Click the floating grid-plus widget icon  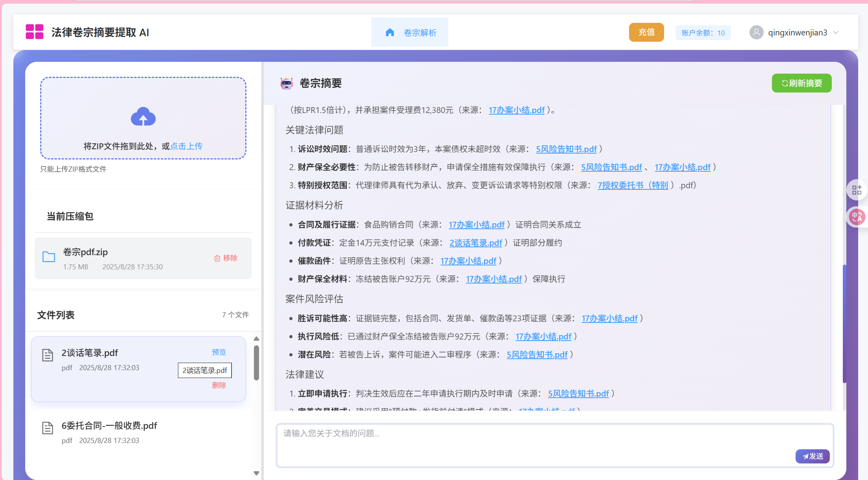(857, 190)
